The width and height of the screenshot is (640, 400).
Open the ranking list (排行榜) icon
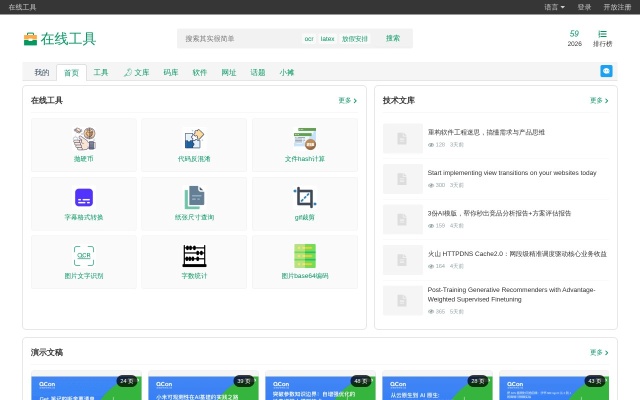pyautogui.click(x=603, y=34)
